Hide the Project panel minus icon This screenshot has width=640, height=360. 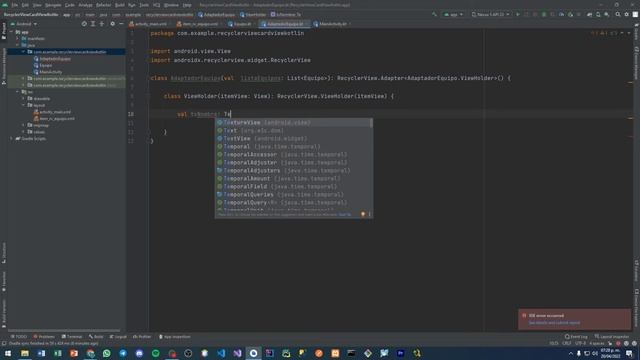click(121, 24)
